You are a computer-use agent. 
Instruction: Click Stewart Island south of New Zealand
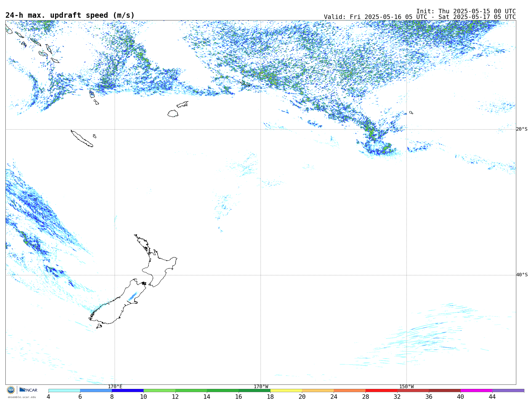(99, 326)
